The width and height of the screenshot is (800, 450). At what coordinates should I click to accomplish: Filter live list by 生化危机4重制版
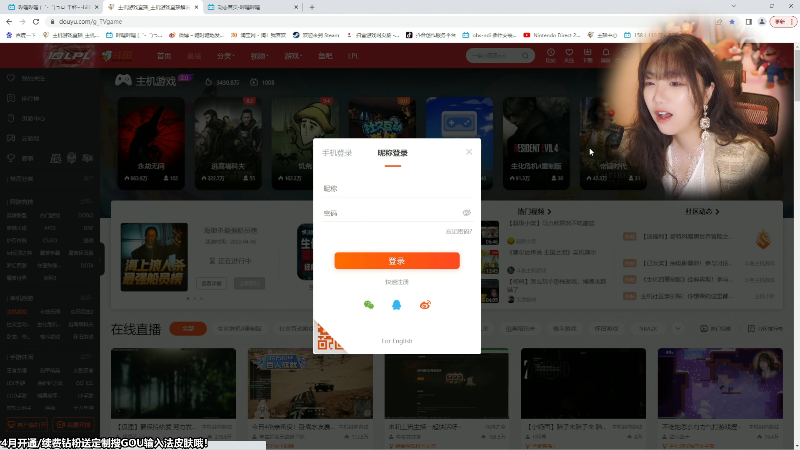pyautogui.click(x=240, y=329)
